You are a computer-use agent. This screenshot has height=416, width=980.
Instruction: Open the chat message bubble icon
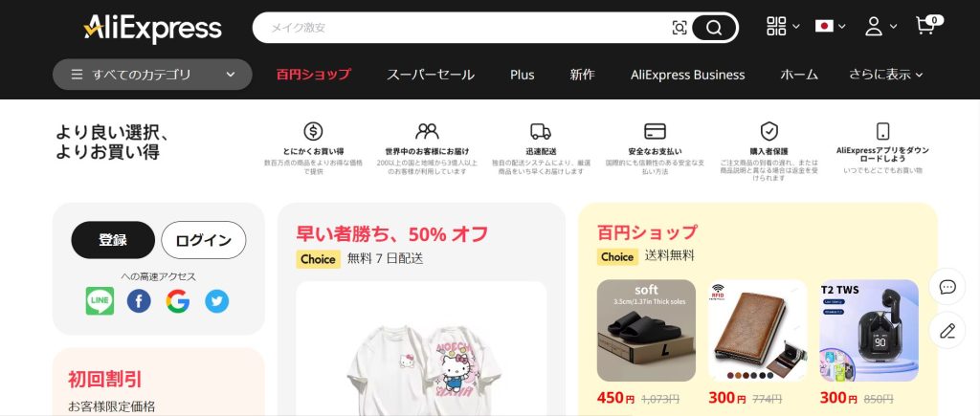coord(947,287)
